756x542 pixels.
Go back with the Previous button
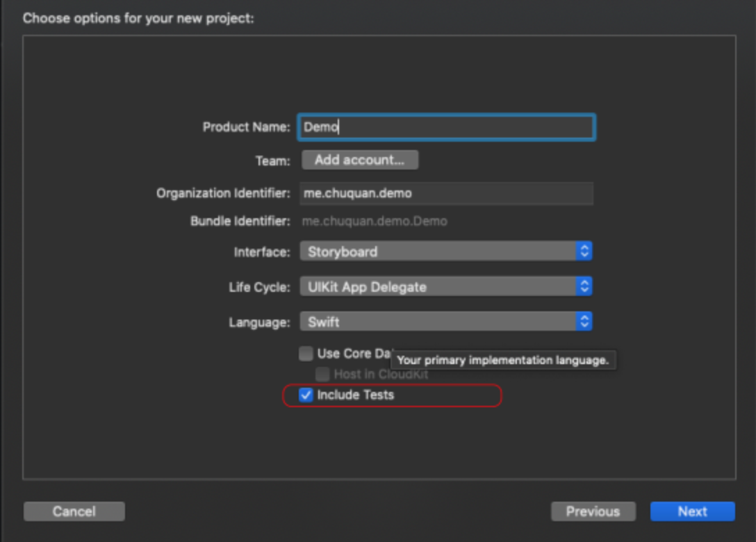[x=593, y=511]
